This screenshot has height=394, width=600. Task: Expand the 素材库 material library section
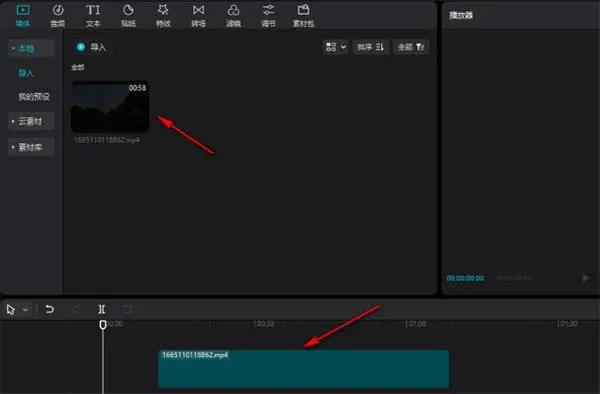pyautogui.click(x=31, y=147)
